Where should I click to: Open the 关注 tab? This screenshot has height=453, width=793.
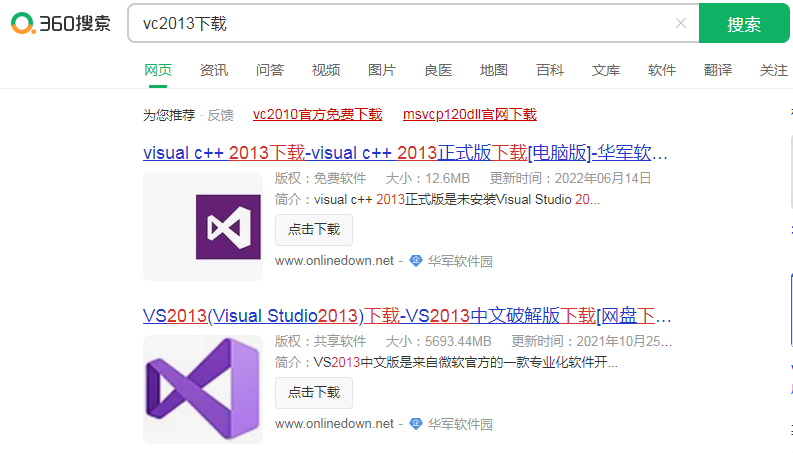(774, 70)
